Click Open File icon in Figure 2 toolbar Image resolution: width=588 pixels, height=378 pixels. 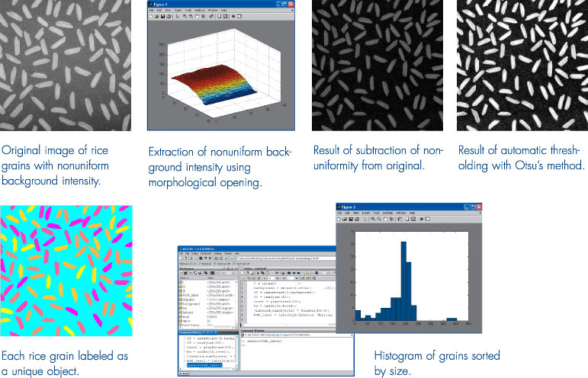[345, 219]
